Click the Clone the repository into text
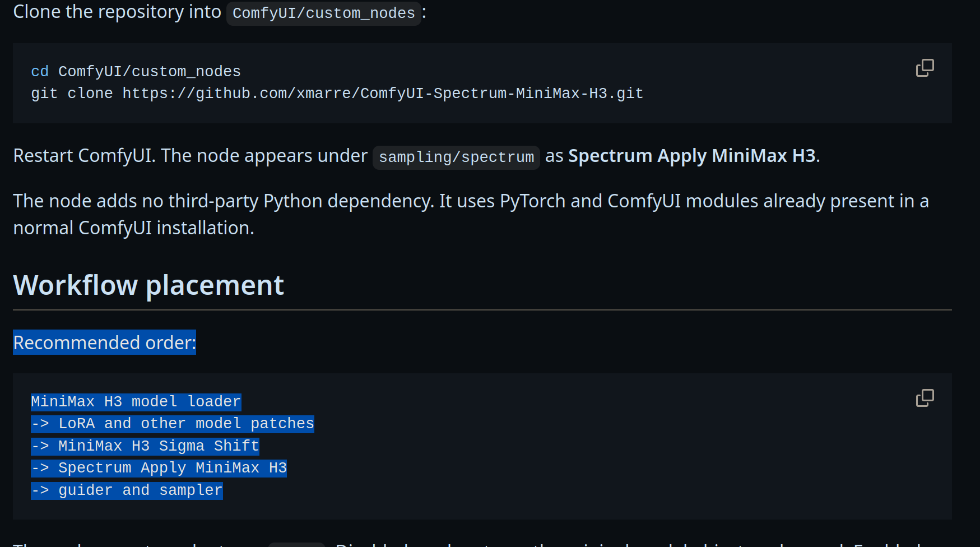Screen dimensions: 980x547 tap(117, 12)
